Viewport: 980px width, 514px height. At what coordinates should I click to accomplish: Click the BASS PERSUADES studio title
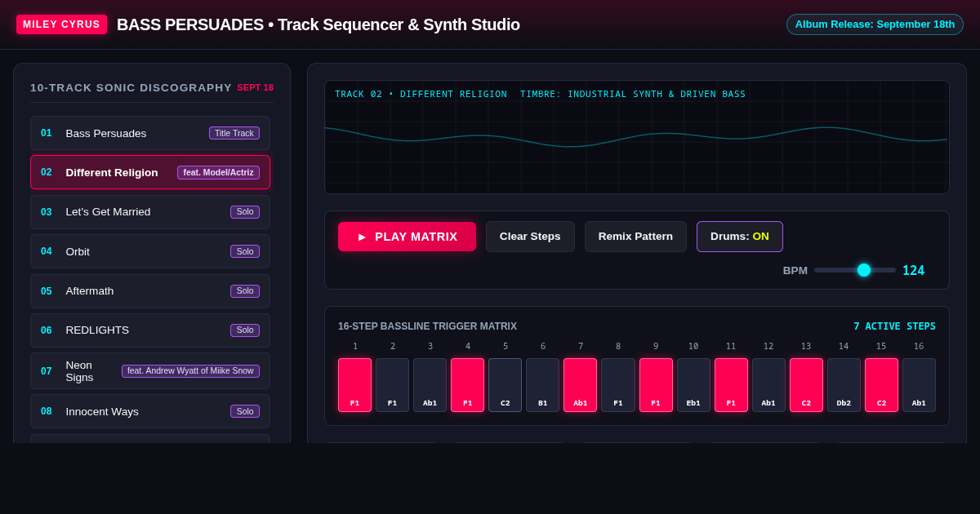(318, 24)
